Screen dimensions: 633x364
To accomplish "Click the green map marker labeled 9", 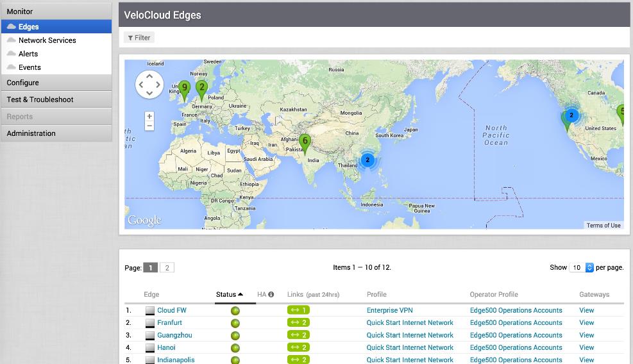I will coord(185,90).
